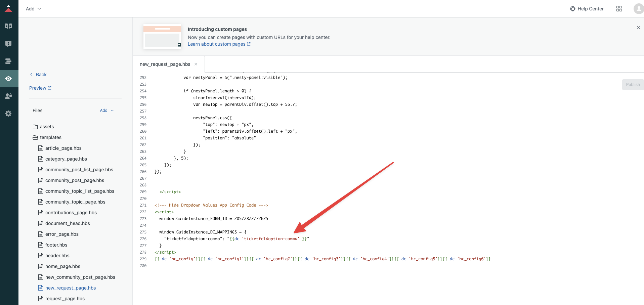
Task: Click the custom pages banner thumbnail
Action: [162, 36]
